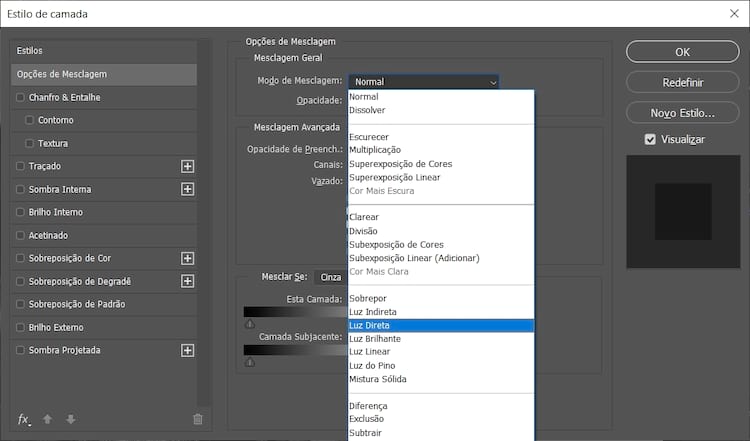
Task: Click the style preview thumbnail
Action: tap(683, 211)
